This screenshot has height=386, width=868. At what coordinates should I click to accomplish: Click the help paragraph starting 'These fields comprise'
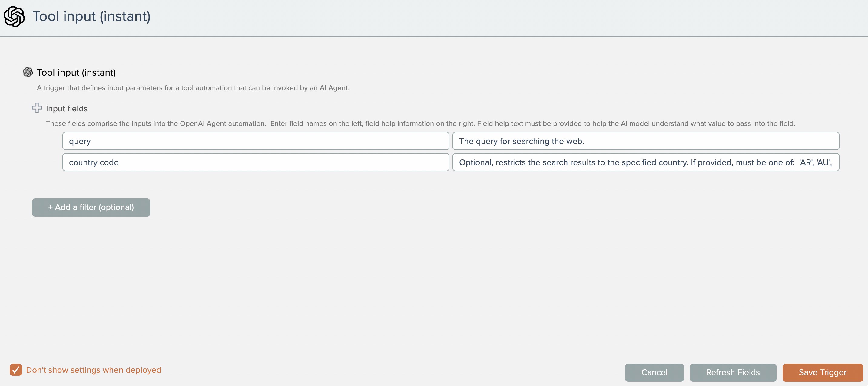[420, 123]
